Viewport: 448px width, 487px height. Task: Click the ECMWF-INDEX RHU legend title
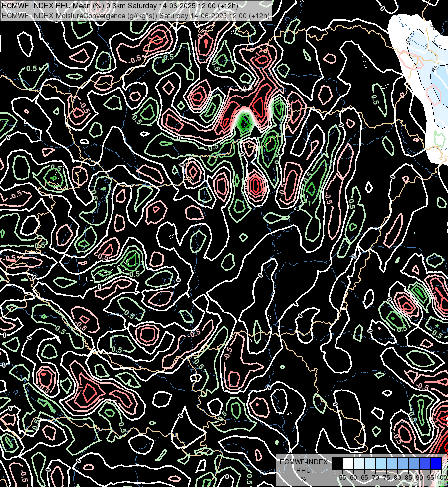pos(303,466)
